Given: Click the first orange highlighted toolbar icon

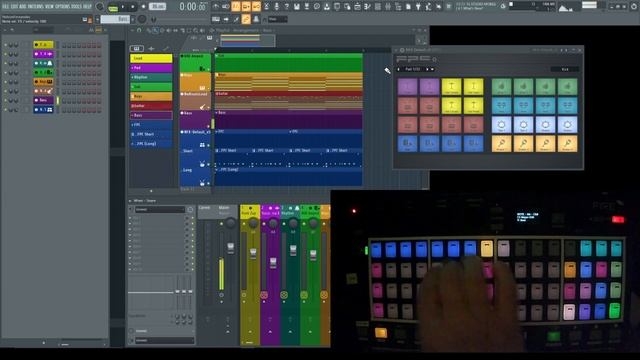Looking at the screenshot, I should (x=236, y=7).
